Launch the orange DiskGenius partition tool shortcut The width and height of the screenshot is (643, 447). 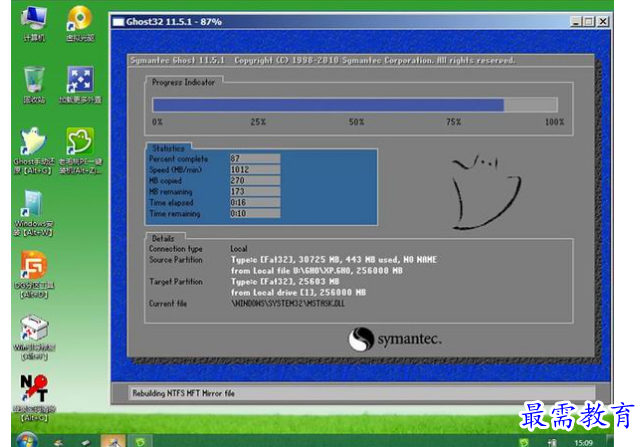tap(34, 275)
